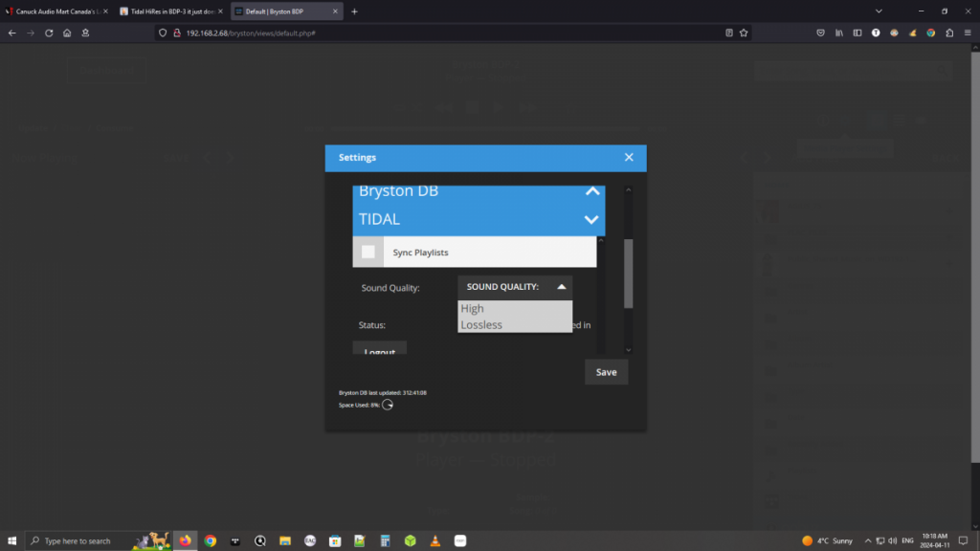Bookmark this page with star
The image size is (980, 551).
pos(744,33)
